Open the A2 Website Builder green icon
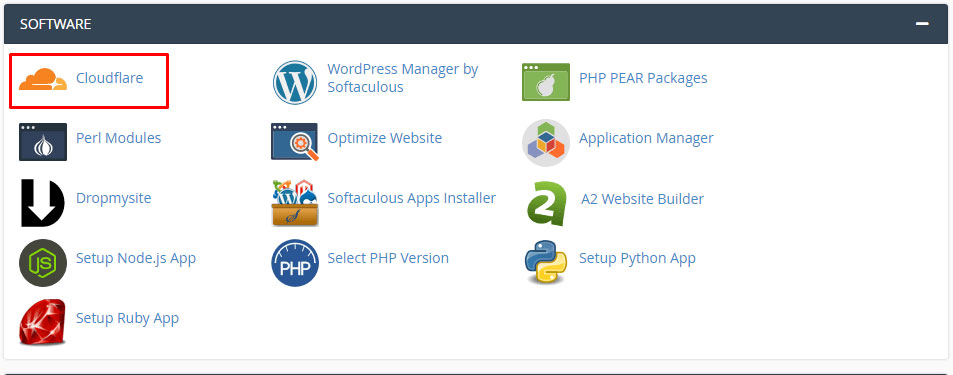The width and height of the screenshot is (953, 375). click(x=547, y=204)
